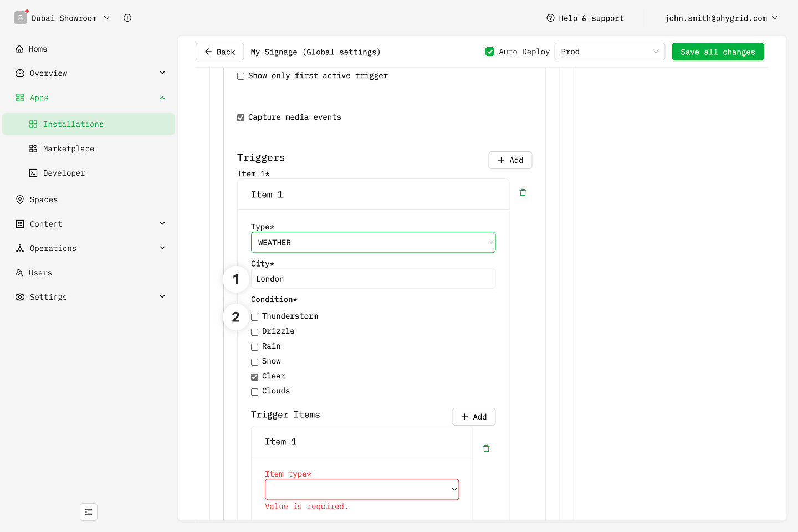
Task: Enable Show only first active trigger
Action: point(241,76)
